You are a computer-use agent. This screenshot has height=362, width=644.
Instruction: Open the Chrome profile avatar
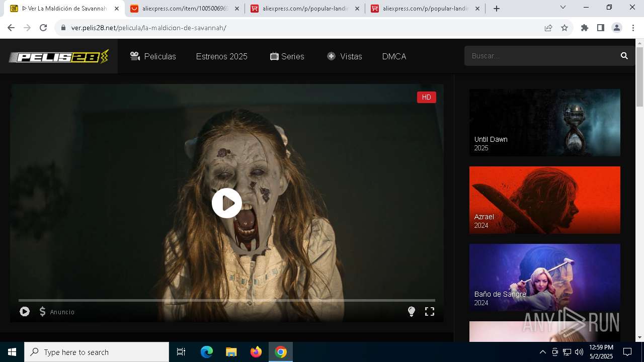(x=617, y=28)
